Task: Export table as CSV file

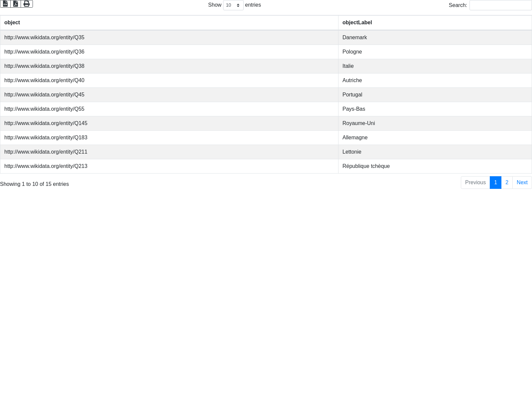Action: 5,4
